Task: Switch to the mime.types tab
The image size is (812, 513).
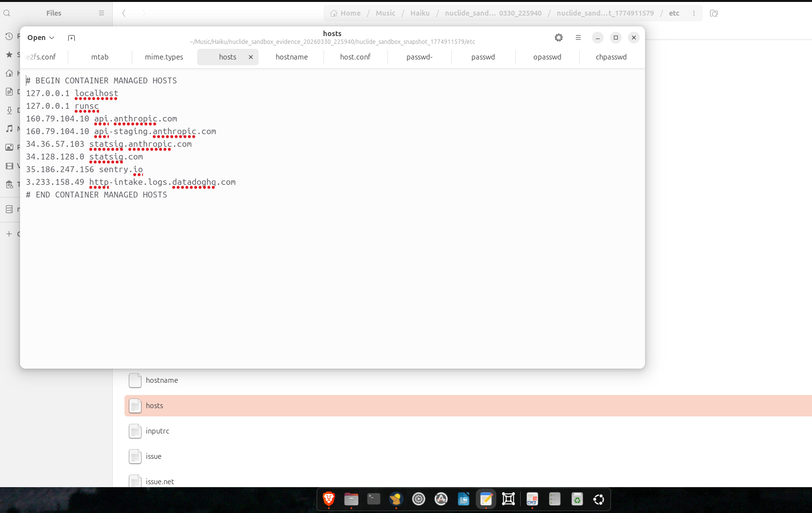Action: pyautogui.click(x=164, y=57)
